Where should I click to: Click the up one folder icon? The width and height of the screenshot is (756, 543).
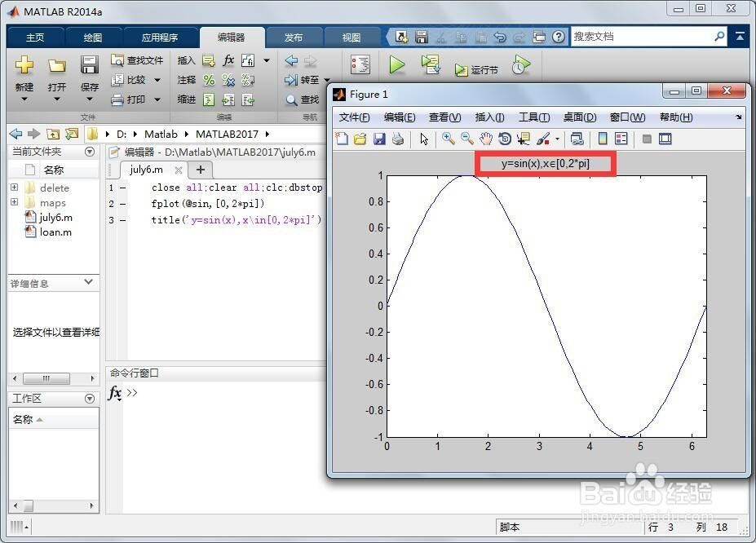click(52, 134)
